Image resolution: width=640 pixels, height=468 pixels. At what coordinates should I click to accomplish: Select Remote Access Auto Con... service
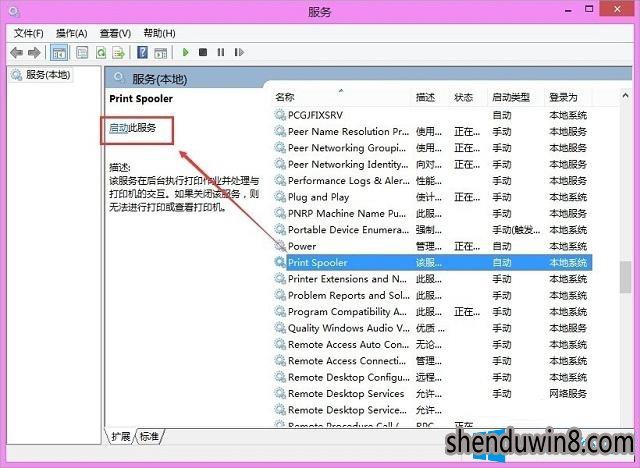point(433,344)
